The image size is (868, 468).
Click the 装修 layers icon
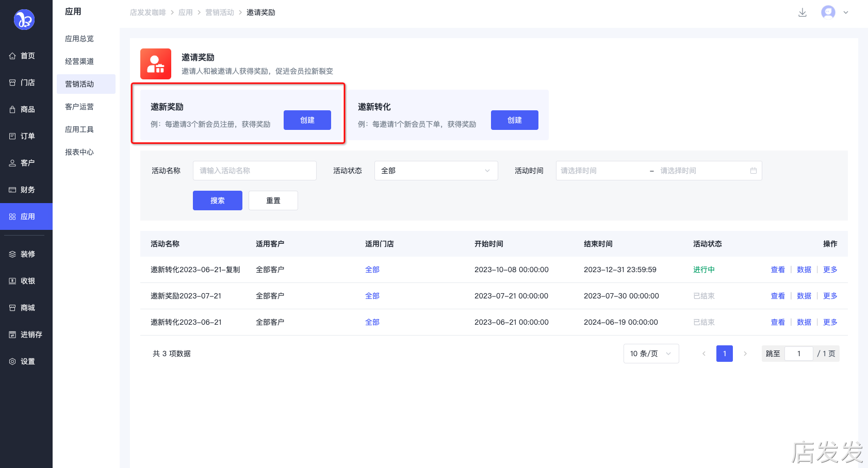click(12, 254)
